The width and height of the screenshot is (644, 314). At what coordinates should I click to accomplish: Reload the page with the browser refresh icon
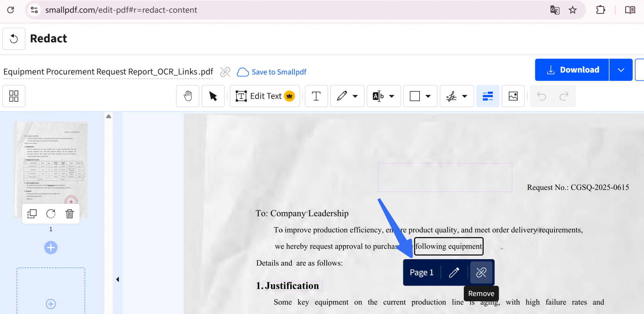tap(10, 10)
